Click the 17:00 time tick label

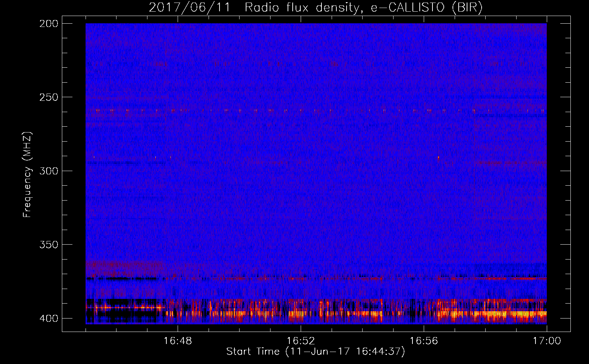click(x=547, y=341)
